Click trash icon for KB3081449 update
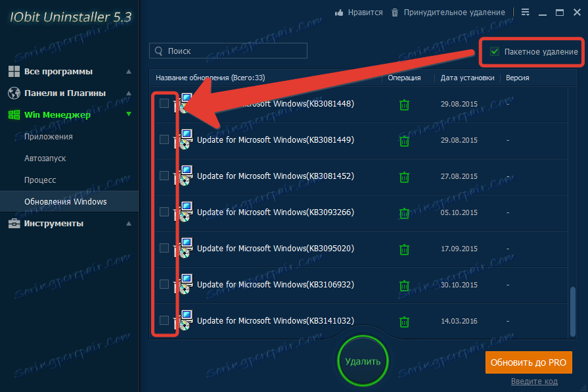 tap(404, 141)
